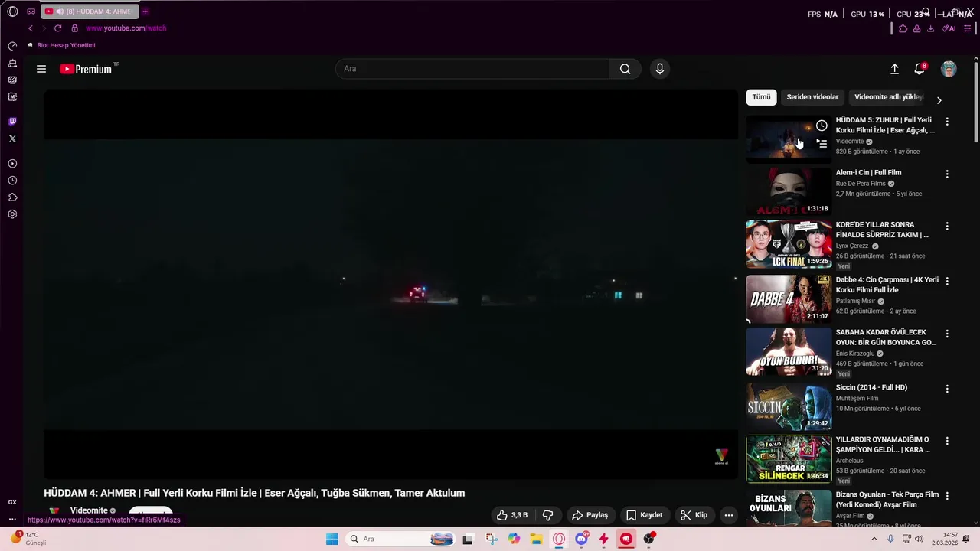Open YouTube notifications bell
The image size is (980, 551).
click(920, 69)
